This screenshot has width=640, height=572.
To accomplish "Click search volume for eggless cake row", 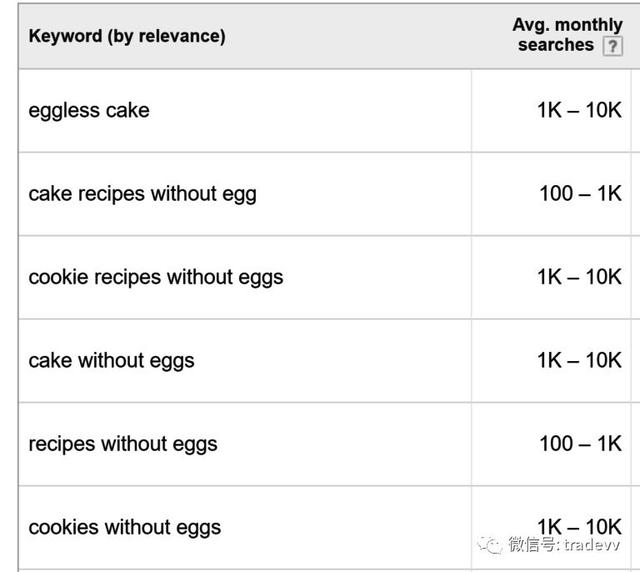I will (579, 110).
